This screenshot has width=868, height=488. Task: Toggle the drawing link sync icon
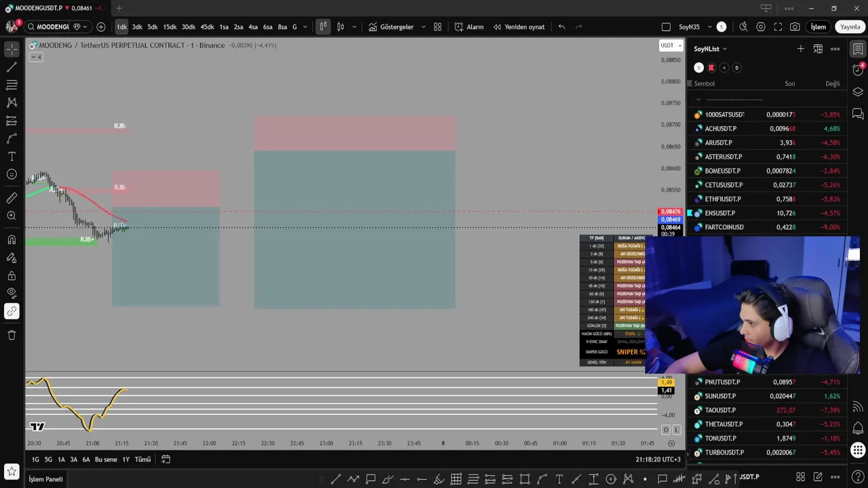point(12,311)
